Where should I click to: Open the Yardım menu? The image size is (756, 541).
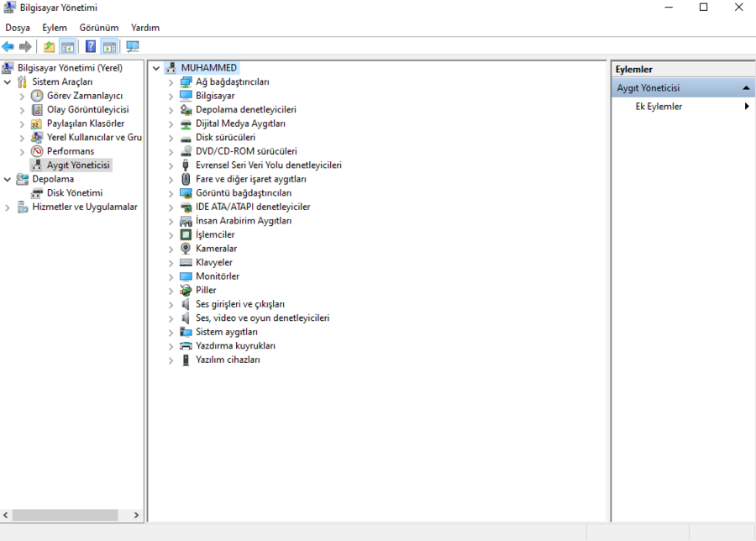[145, 28]
